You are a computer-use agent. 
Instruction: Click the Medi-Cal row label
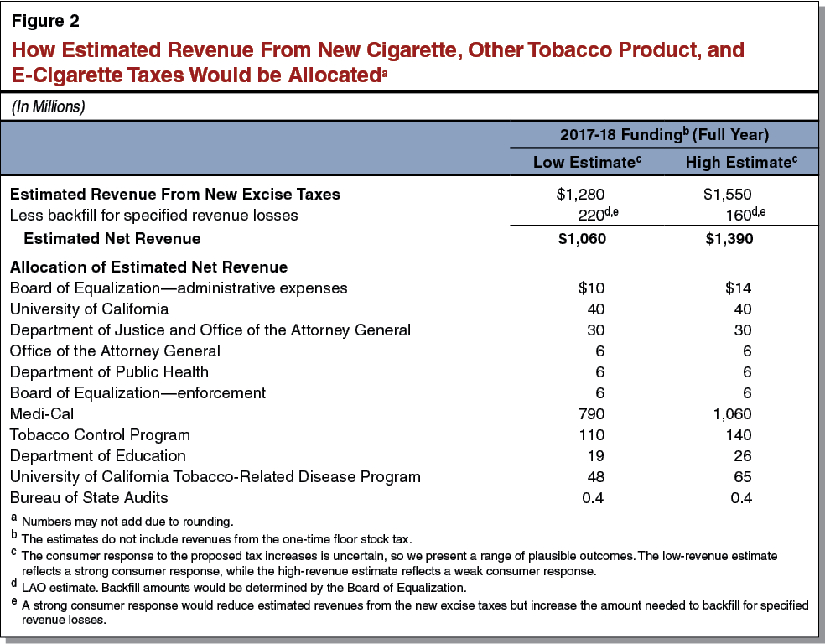(x=39, y=413)
